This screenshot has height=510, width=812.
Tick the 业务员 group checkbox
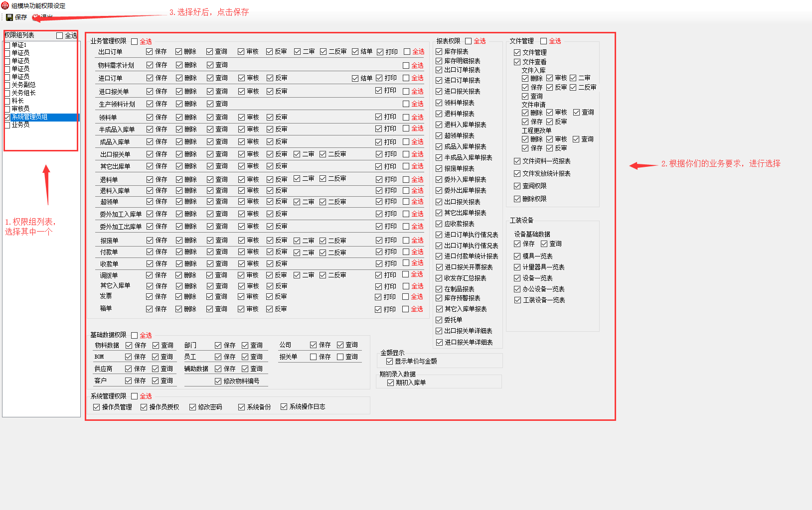7,125
